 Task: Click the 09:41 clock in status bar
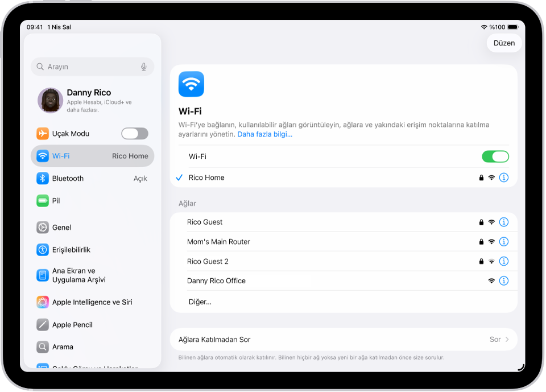pos(35,27)
